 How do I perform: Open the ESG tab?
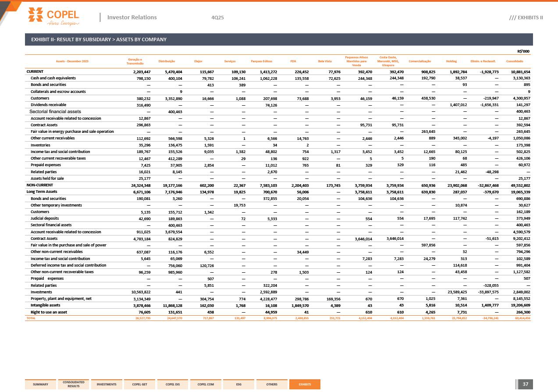click(238, 385)
